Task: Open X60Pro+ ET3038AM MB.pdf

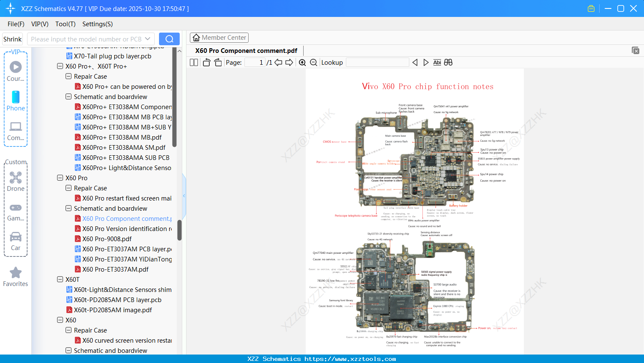Action: point(118,137)
